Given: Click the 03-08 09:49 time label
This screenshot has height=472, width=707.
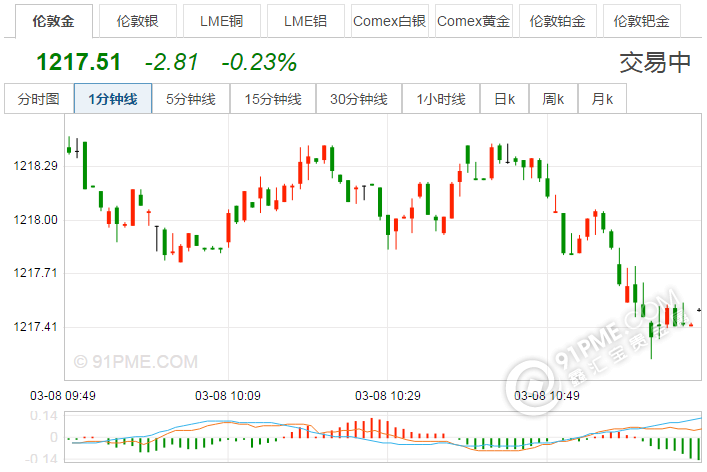Looking at the screenshot, I should click(x=63, y=396).
